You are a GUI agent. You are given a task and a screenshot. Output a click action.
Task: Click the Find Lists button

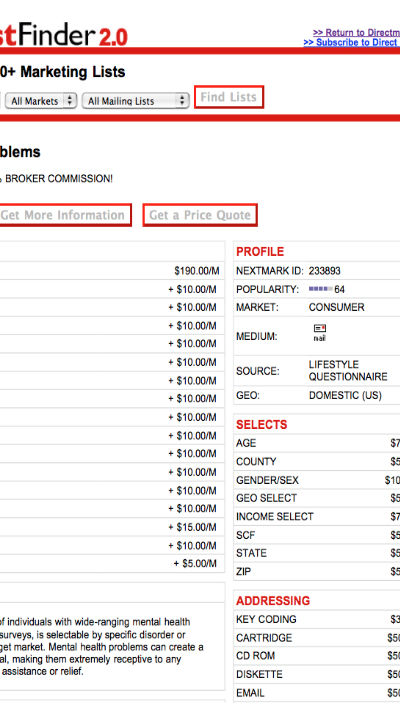click(229, 97)
